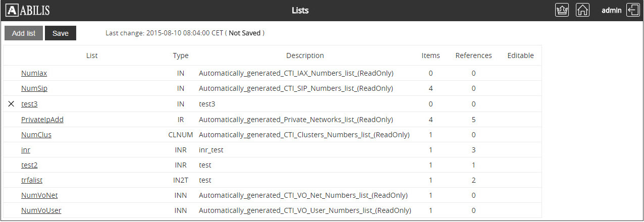This screenshot has height=222, width=644.
Task: Click the References column header
Action: tap(473, 55)
